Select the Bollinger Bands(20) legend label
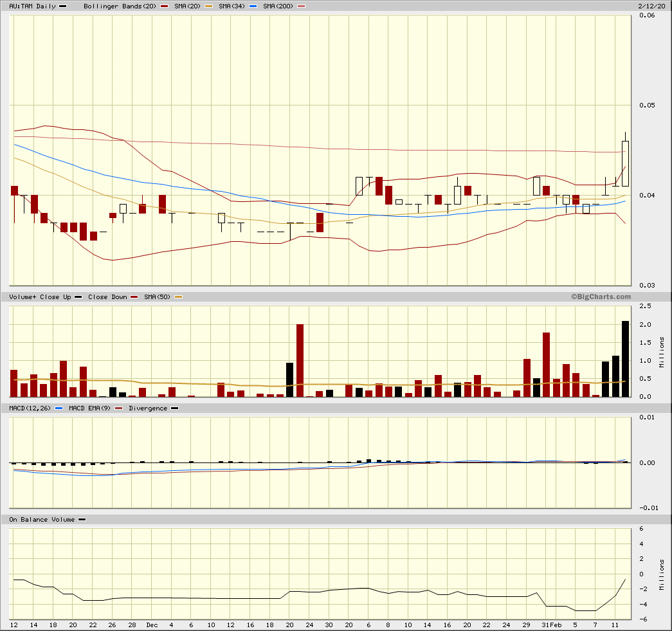Image resolution: width=672 pixels, height=631 pixels. 120,6
